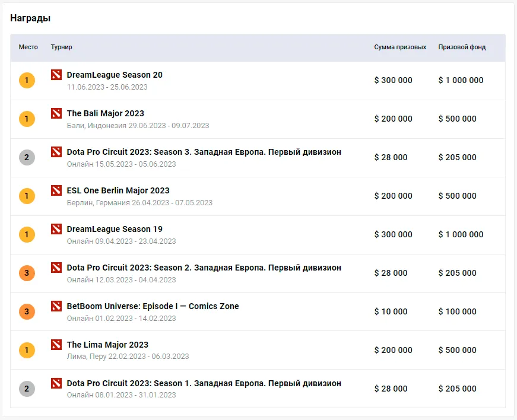The width and height of the screenshot is (517, 420).
Task: Click Dota 2 icon beside DreamLeague Season 19
Action: [x=56, y=229]
